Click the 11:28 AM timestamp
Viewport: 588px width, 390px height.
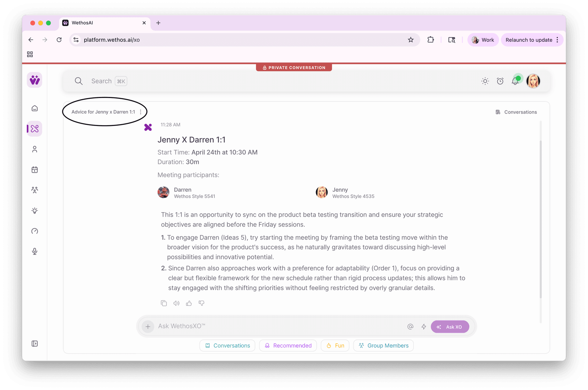171,125
